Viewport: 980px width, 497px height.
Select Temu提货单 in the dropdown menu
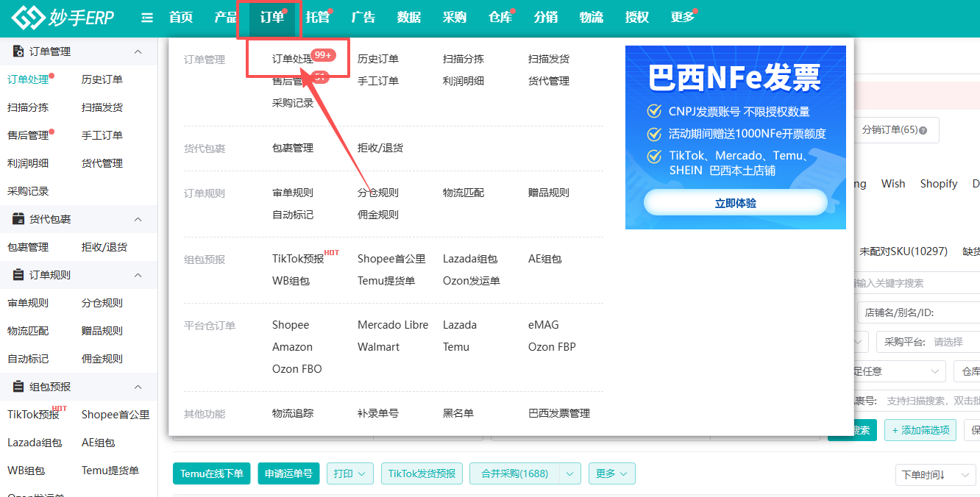pyautogui.click(x=386, y=281)
